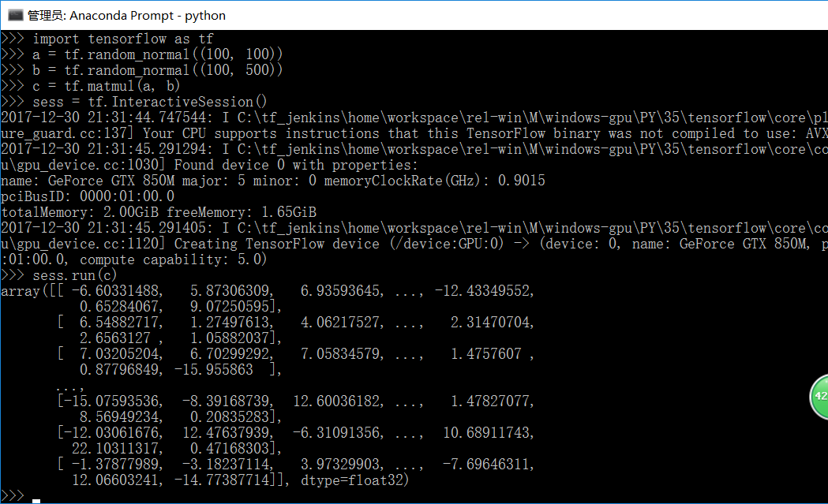Click the green floating 42 badge
This screenshot has height=504, width=828.
[819, 397]
